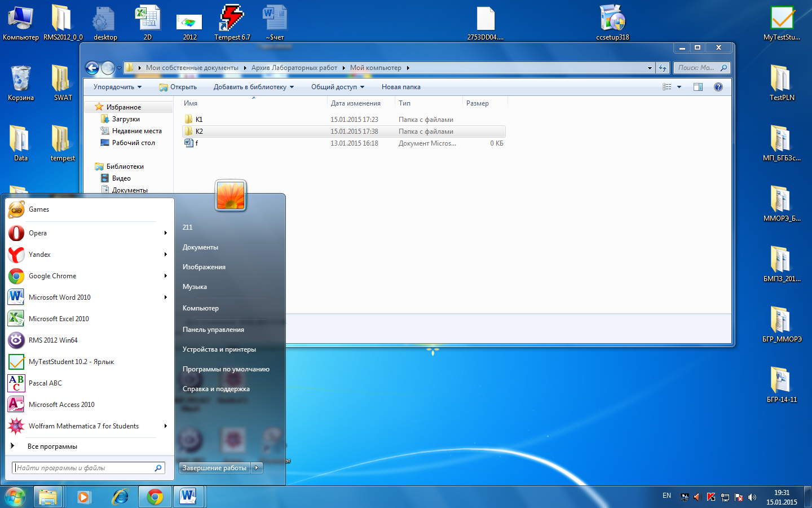Expand the Yandex jump list arrow
The height and width of the screenshot is (508, 812).
tap(166, 255)
